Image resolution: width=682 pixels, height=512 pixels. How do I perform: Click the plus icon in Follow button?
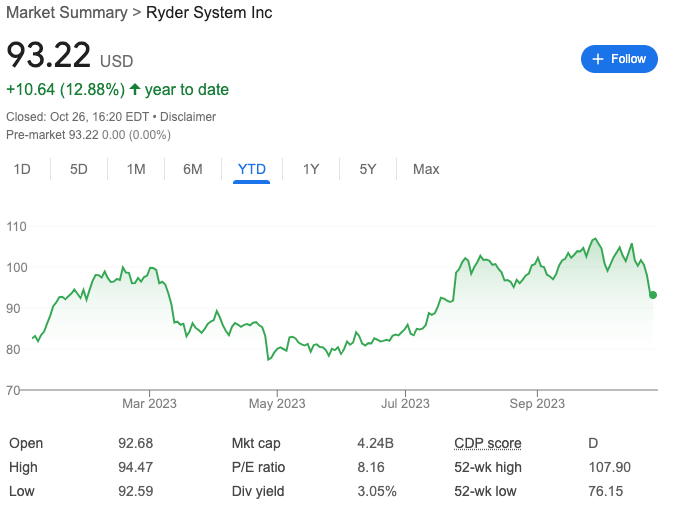pos(598,59)
